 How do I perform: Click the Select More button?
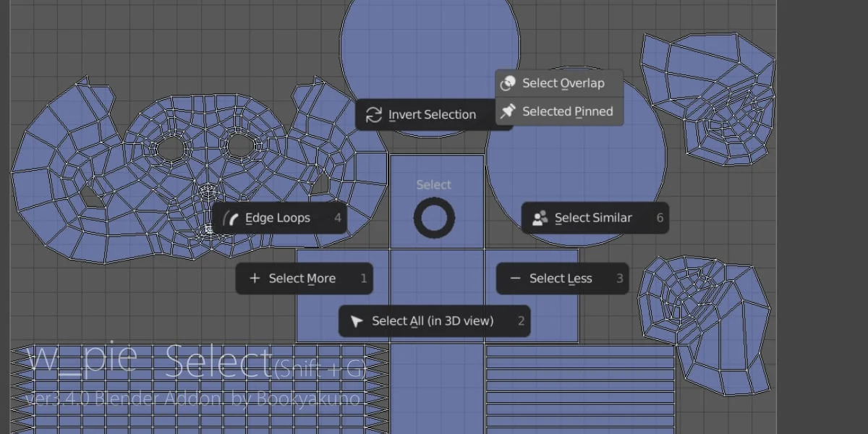pos(304,278)
